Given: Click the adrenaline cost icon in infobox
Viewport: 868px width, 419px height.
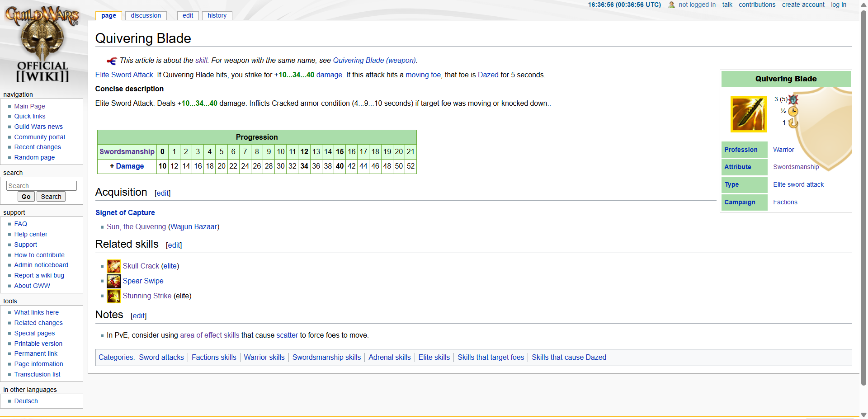Looking at the screenshot, I should coord(793,99).
